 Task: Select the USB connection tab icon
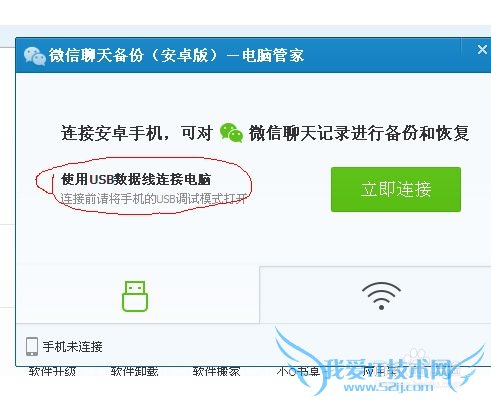[135, 296]
